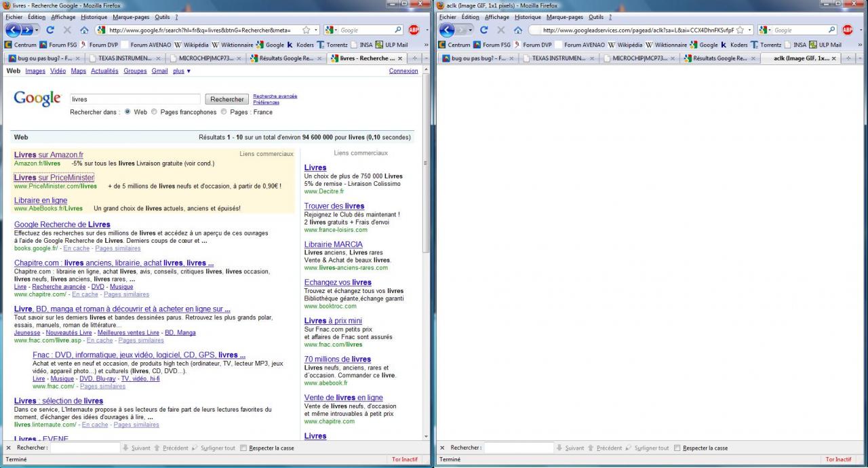Click the Google search query field containing livres

click(x=135, y=99)
